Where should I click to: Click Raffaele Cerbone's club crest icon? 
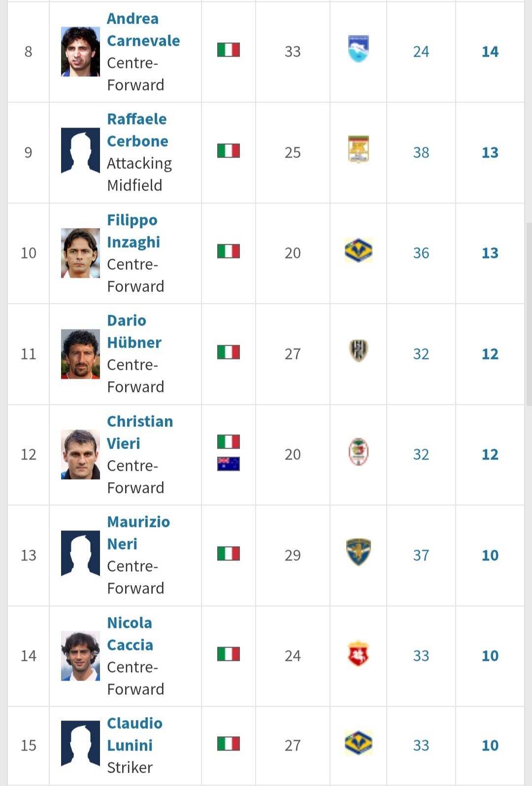[358, 149]
